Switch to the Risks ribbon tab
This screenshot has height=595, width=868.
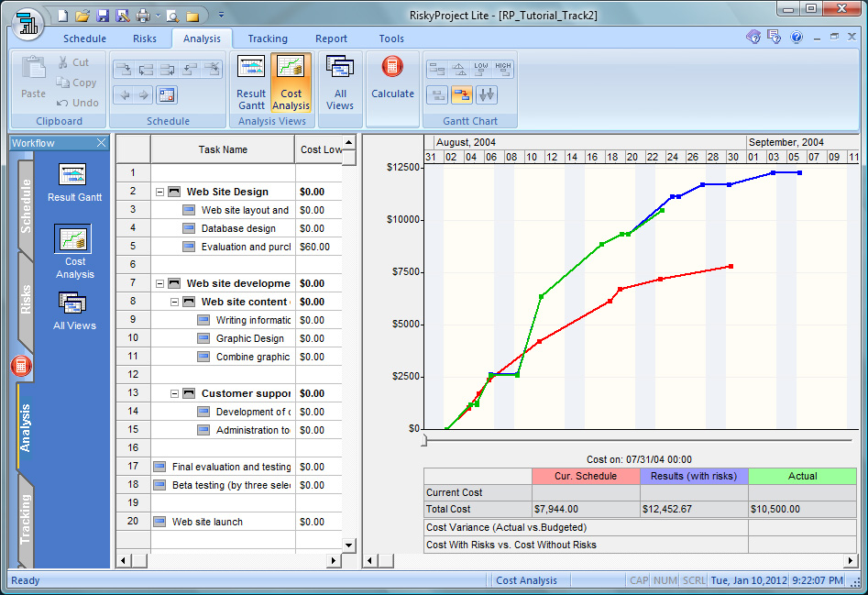click(x=145, y=39)
